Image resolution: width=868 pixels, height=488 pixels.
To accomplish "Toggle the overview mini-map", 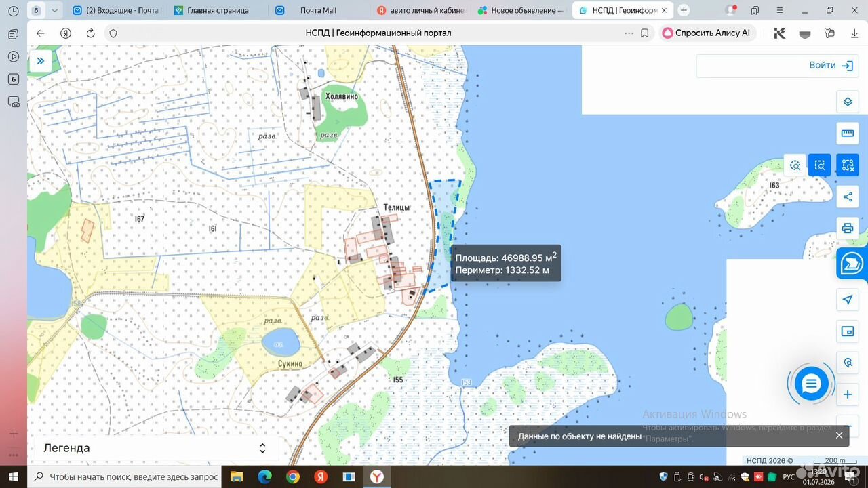I will click(848, 331).
